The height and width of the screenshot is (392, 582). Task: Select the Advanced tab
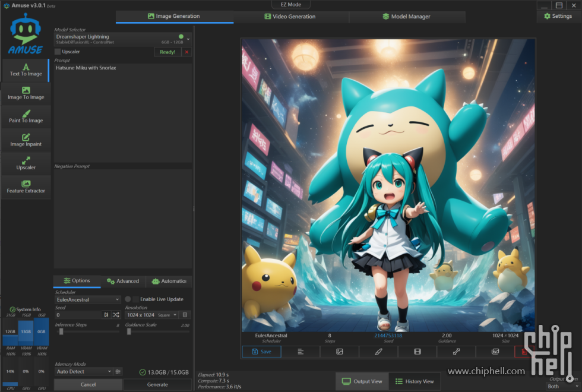coord(123,281)
